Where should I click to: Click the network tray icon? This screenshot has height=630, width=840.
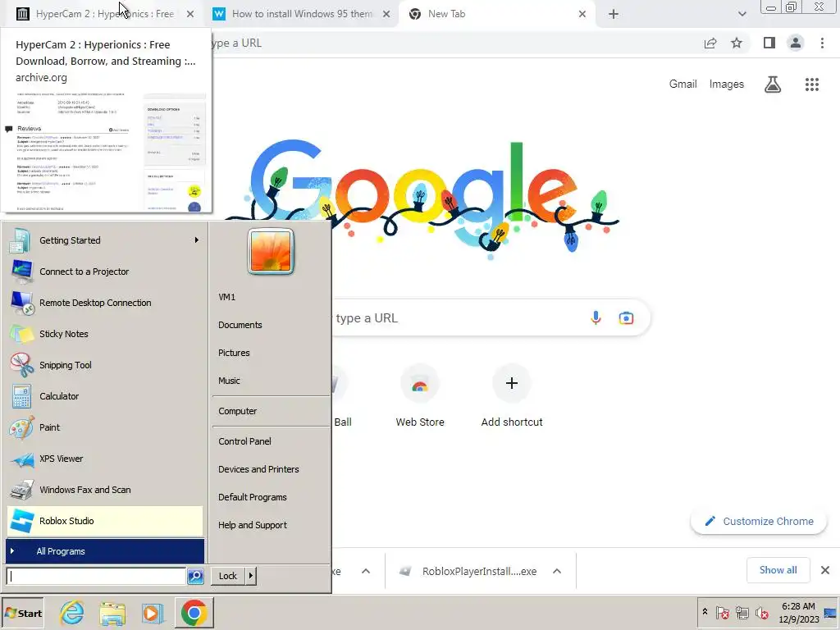point(742,612)
